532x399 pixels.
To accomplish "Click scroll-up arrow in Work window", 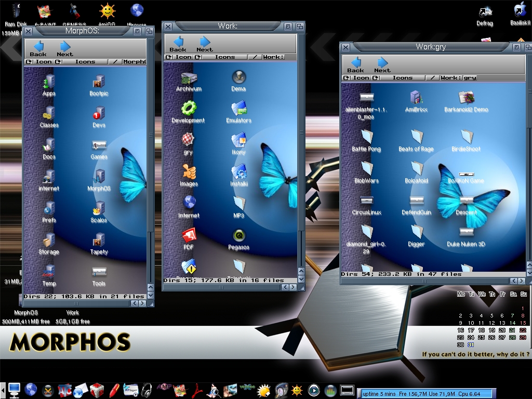I will click(301, 271).
